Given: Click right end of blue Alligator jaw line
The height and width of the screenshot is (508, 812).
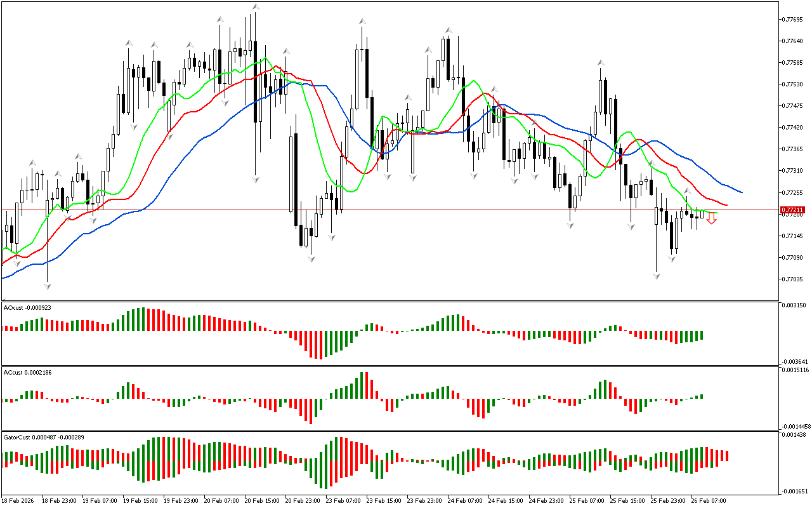Looking at the screenshot, I should click(741, 192).
